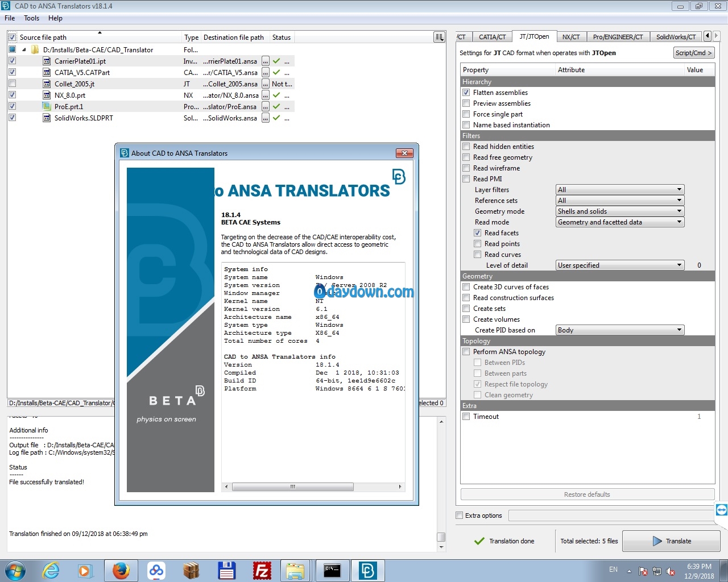Open the Geometry mode dropdown
Viewport: 728px width, 582px height.
point(620,211)
